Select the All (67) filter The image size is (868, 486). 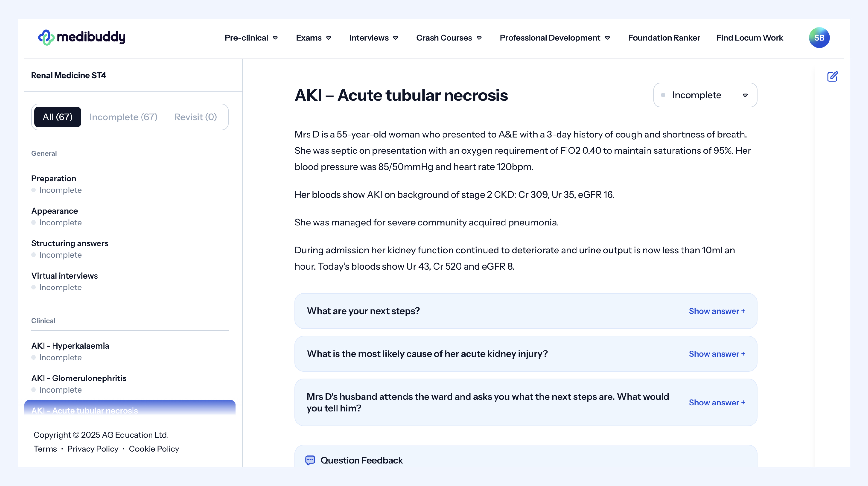click(x=58, y=117)
